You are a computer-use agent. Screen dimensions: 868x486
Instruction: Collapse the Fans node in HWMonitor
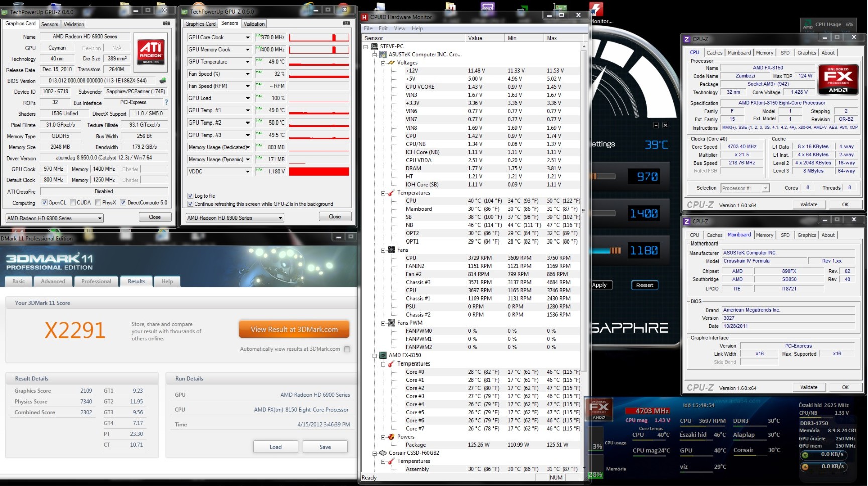[x=383, y=250]
